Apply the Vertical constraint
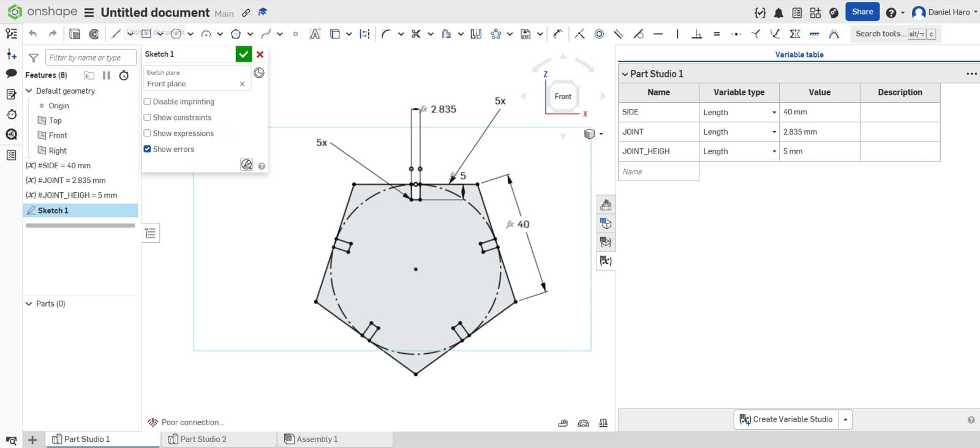Viewport: 980px width, 448px height. point(677,34)
